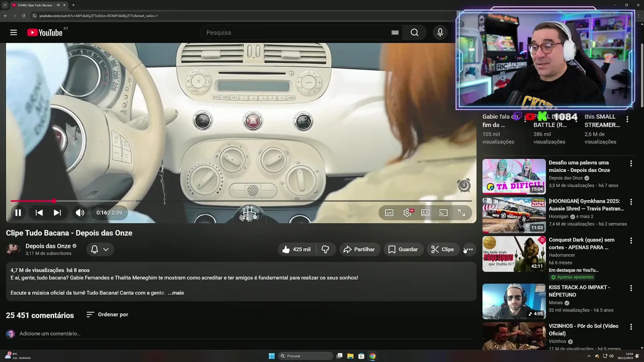Open the YouTube hamburger guide menu
The image size is (644, 362).
coord(14,33)
